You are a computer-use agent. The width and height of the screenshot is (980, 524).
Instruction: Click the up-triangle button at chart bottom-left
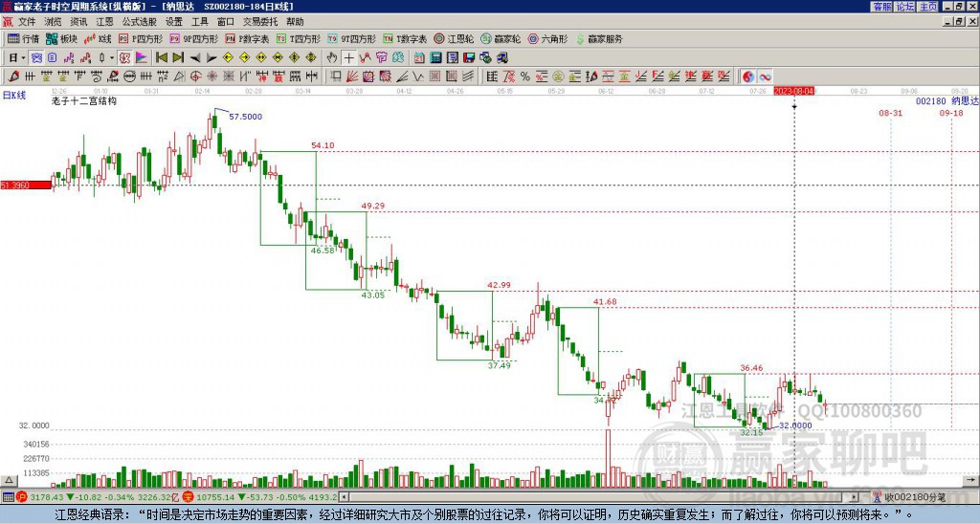(x=8, y=481)
